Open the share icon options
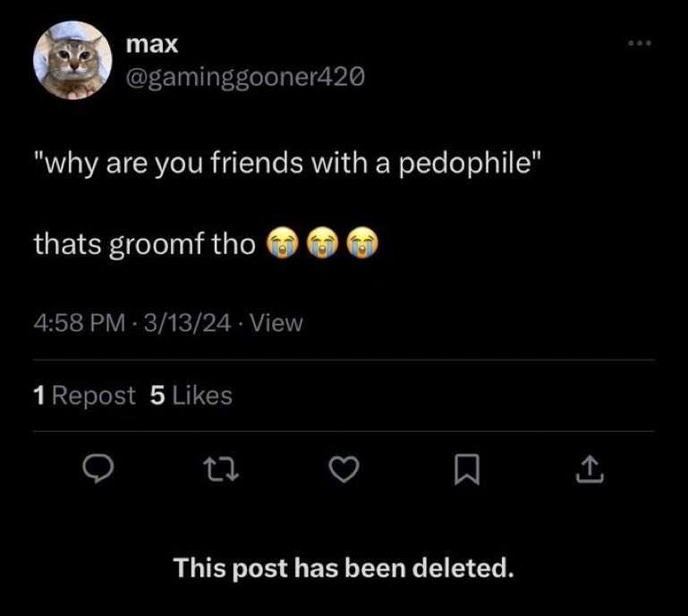 pos(590,469)
